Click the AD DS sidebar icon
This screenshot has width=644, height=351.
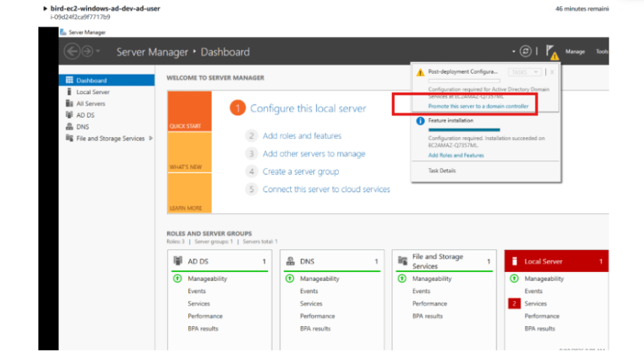(x=69, y=115)
